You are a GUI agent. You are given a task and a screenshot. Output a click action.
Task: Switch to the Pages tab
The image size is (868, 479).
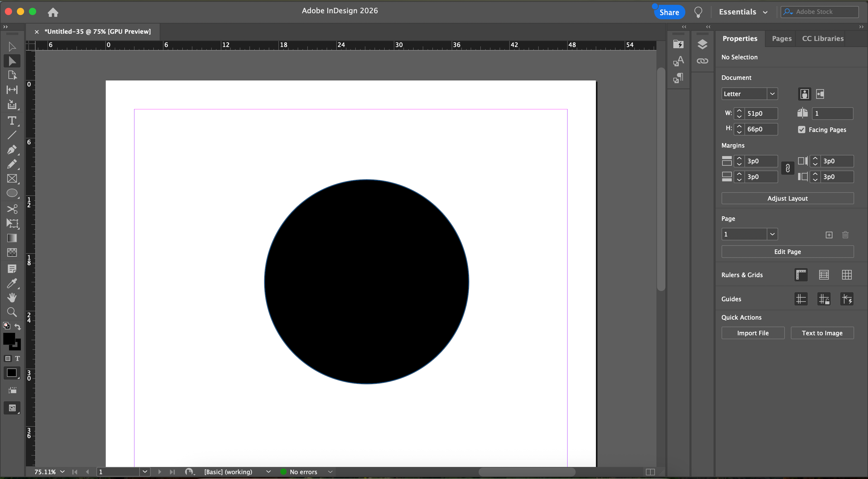tap(782, 38)
